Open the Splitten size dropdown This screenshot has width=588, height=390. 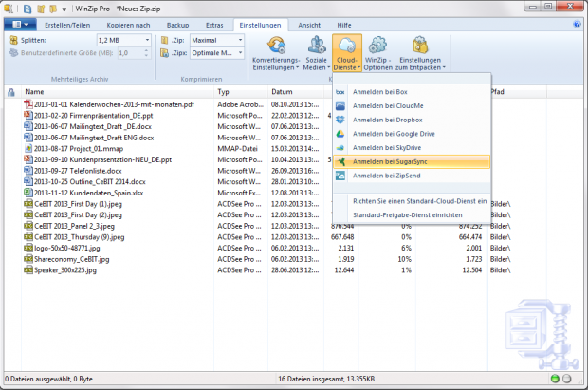147,40
